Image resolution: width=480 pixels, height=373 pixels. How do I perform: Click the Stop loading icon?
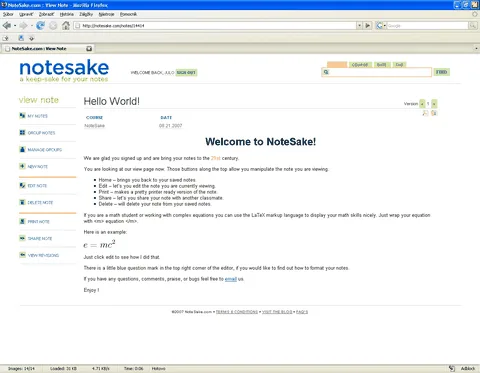tap(53, 26)
